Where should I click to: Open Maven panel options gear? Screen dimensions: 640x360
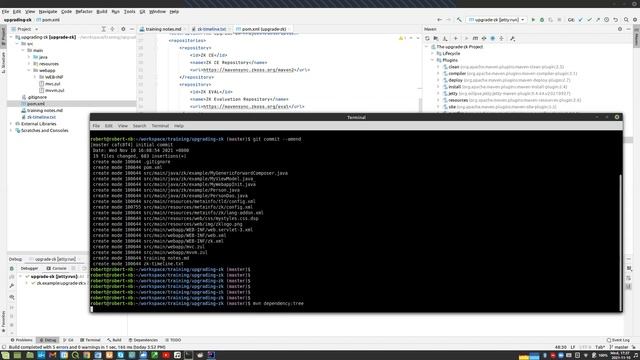(x=620, y=29)
